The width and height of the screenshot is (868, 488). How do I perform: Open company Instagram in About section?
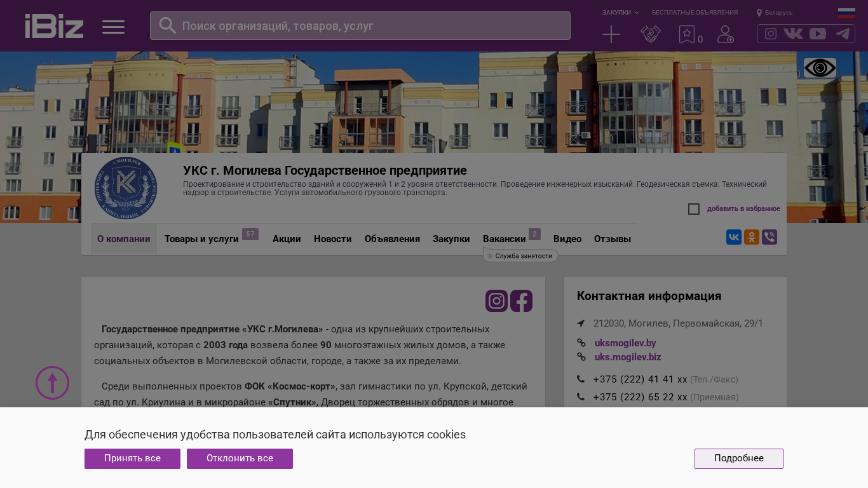tap(496, 301)
